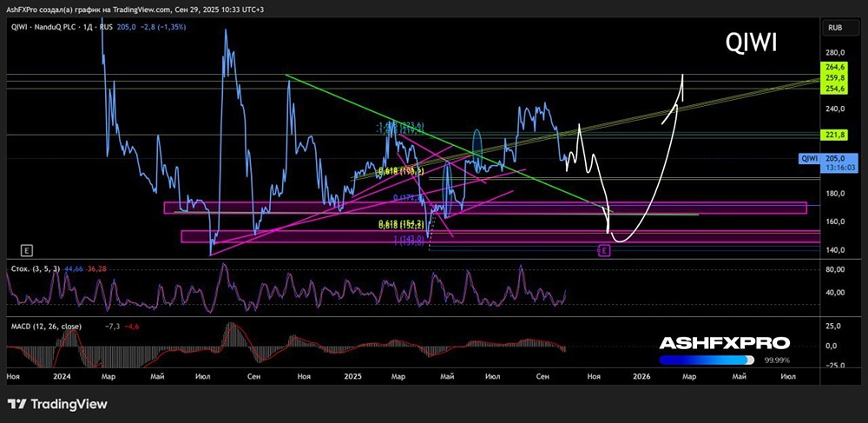The width and height of the screenshot is (868, 423).
Task: Click the grey earnings E marker on chart
Action: click(25, 250)
